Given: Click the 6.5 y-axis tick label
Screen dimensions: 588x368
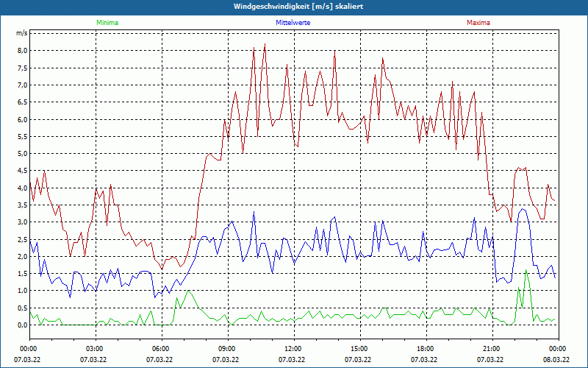Looking at the screenshot, I should coord(22,102).
